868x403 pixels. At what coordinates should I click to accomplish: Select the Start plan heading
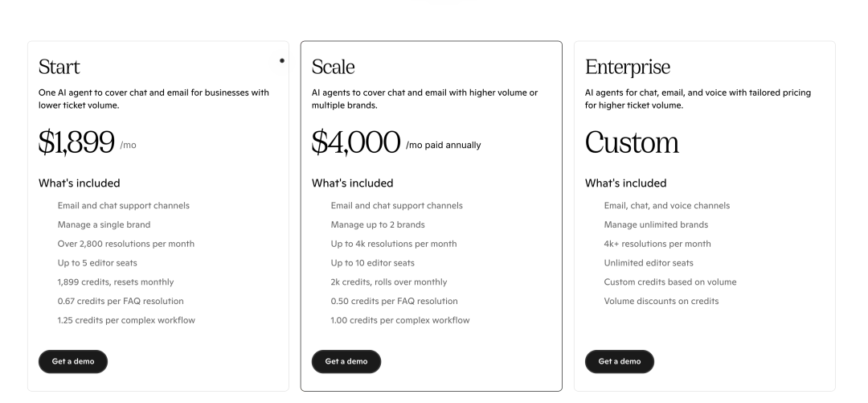[x=59, y=67]
